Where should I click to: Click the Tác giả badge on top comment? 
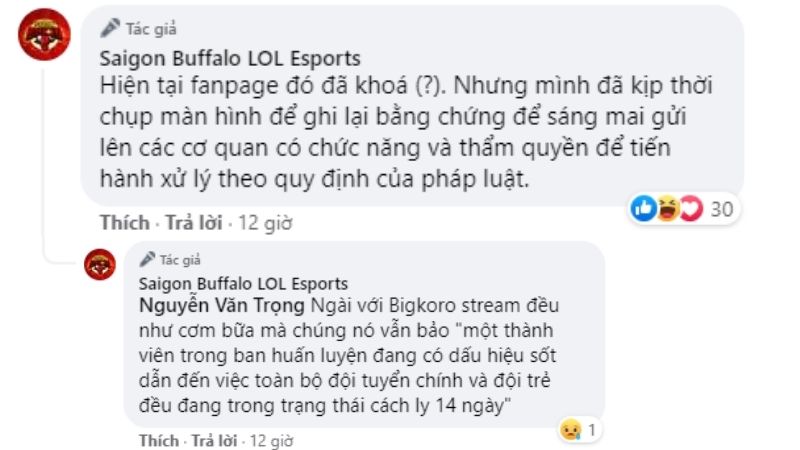click(151, 29)
